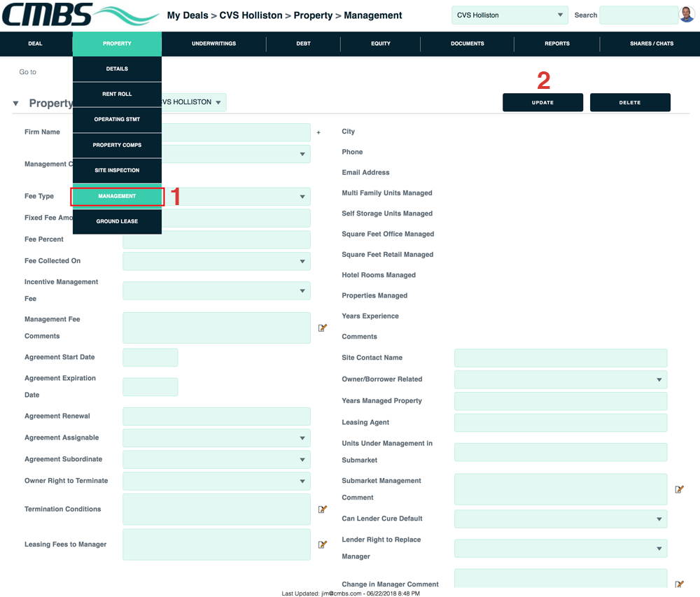Click the 'Hotel Rooms Managed' label

click(x=379, y=275)
